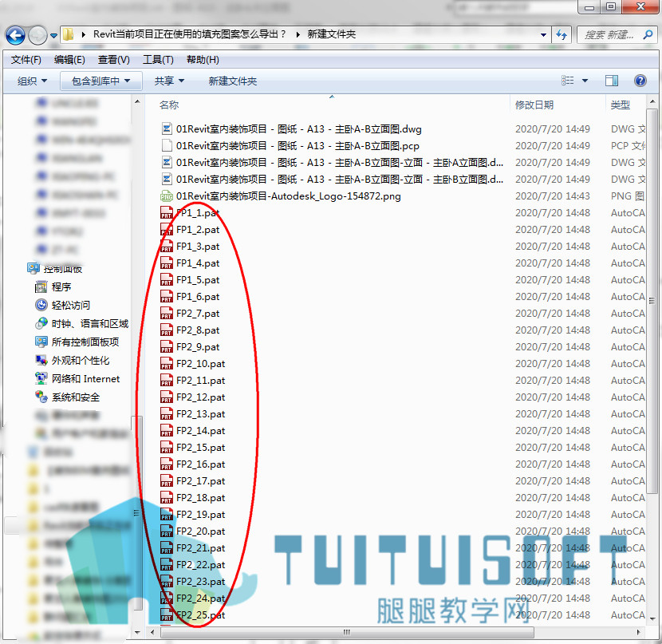The image size is (662, 644).
Task: Select the blank PCP file icon
Action: tap(167, 146)
